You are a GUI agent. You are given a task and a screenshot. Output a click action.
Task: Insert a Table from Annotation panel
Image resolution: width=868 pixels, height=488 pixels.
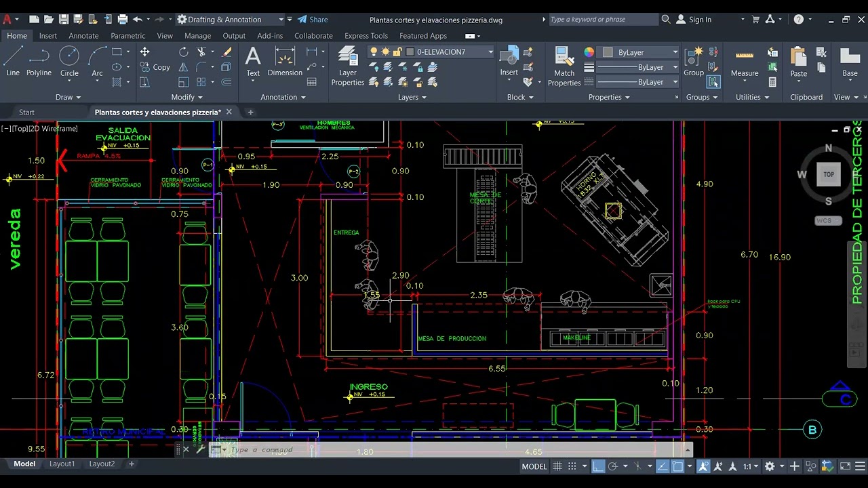[x=312, y=82]
